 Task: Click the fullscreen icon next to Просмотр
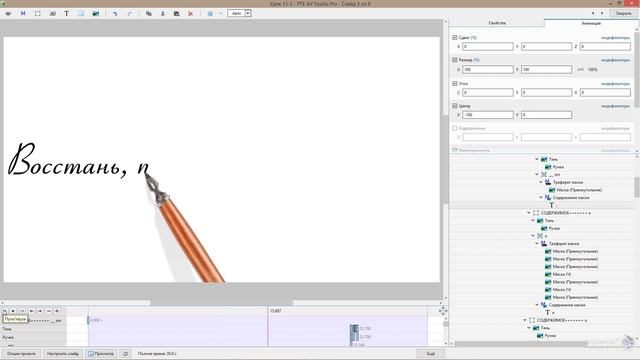[x=125, y=353]
